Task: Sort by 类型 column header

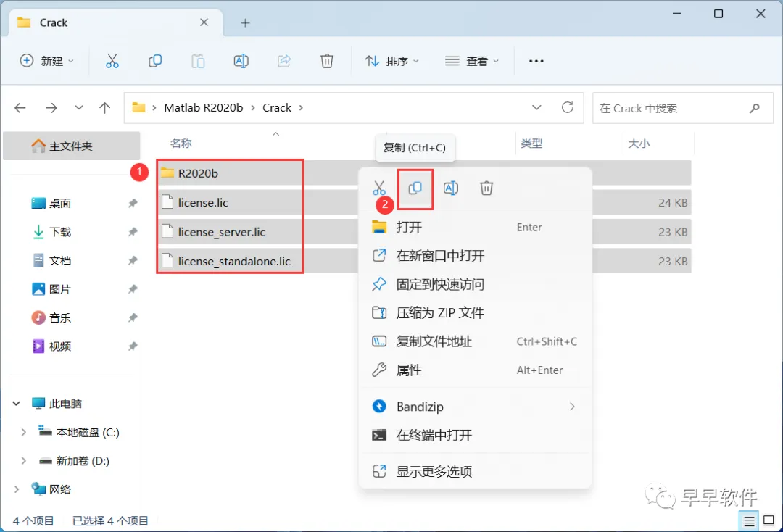Action: [531, 144]
